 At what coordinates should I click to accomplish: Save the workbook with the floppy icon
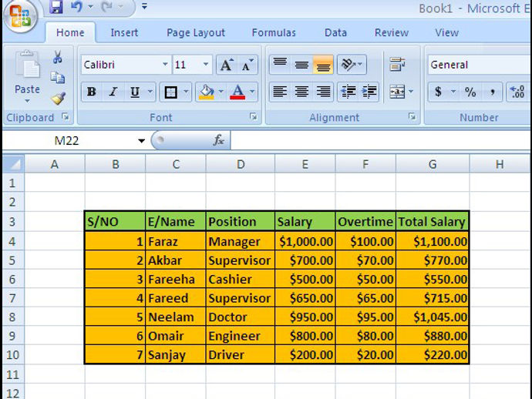pos(56,7)
